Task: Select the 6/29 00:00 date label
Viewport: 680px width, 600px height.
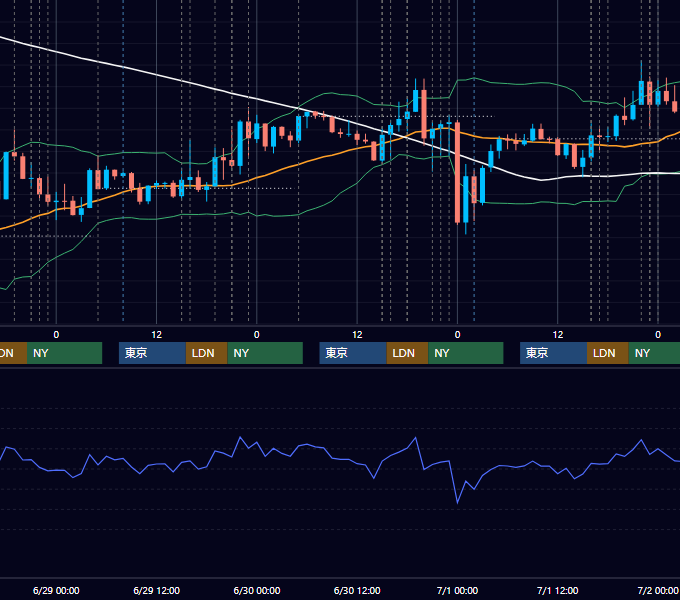Action: 56,590
